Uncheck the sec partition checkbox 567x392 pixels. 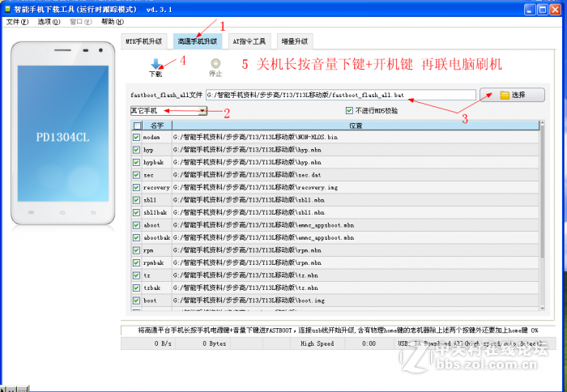tap(136, 175)
